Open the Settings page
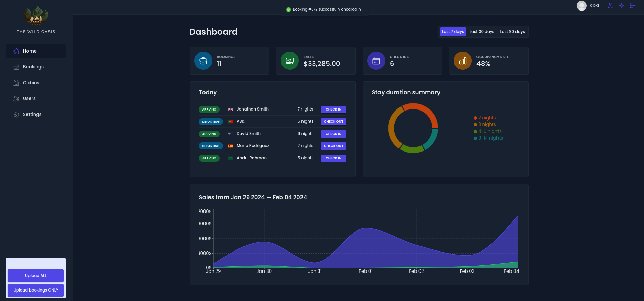The width and height of the screenshot is (644, 301). tap(36, 115)
